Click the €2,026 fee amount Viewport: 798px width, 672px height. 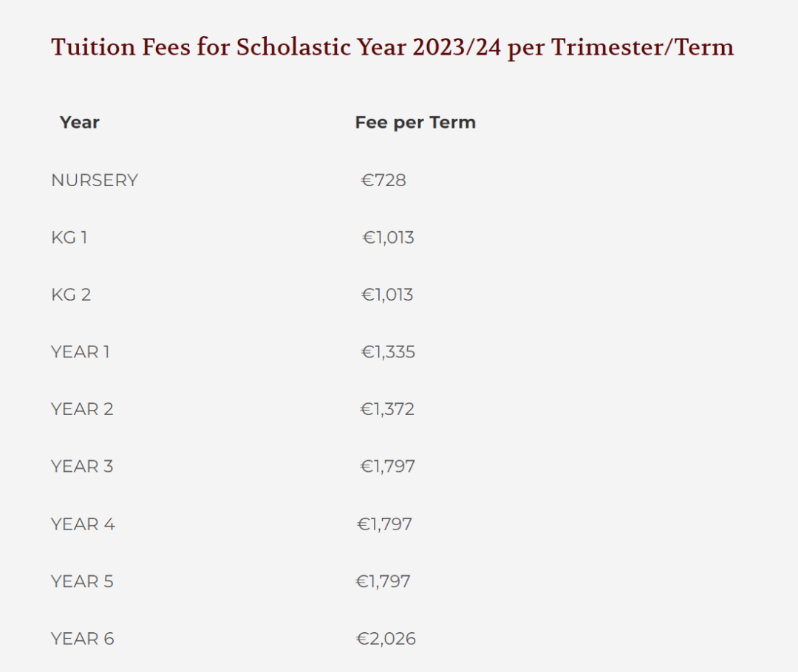386,639
